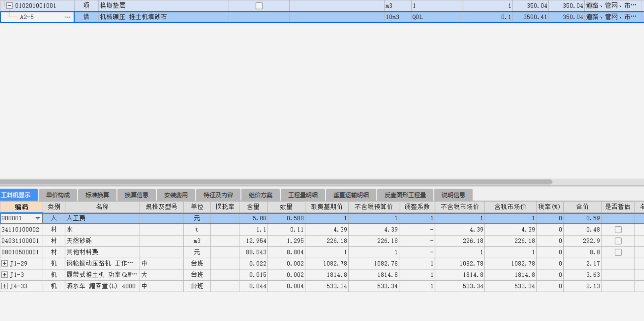
Task: Select the 换填垫层 name cell
Action: tap(164, 6)
